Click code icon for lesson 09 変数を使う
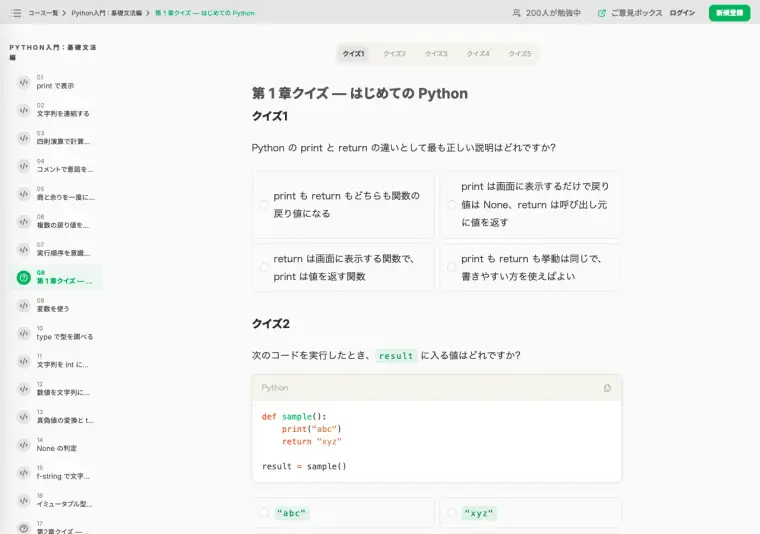The image size is (760, 534). pos(23,305)
